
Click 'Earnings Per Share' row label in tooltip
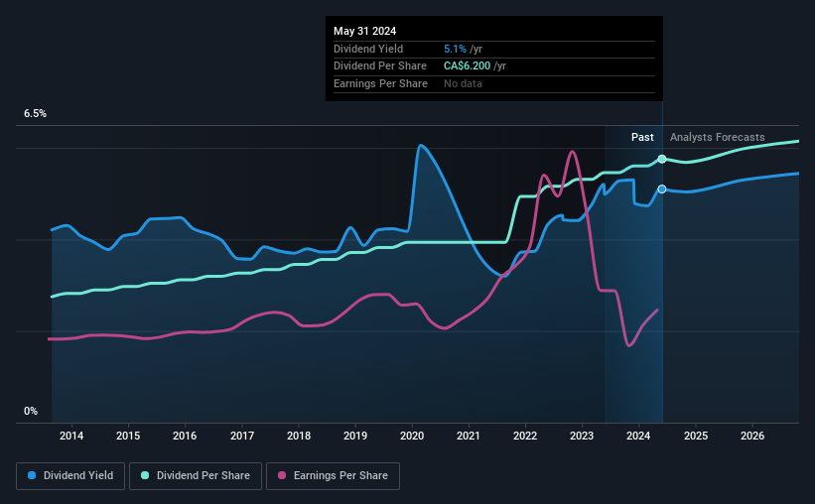(380, 83)
